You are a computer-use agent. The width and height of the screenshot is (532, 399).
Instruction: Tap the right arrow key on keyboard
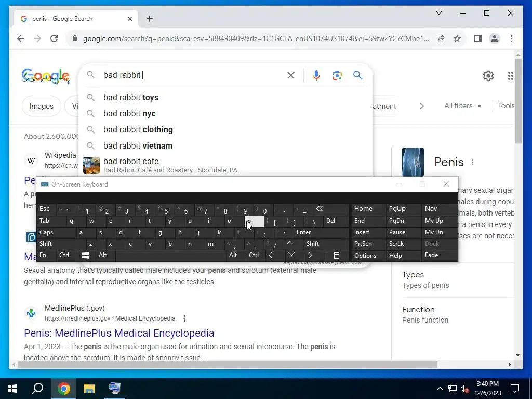pyautogui.click(x=310, y=256)
